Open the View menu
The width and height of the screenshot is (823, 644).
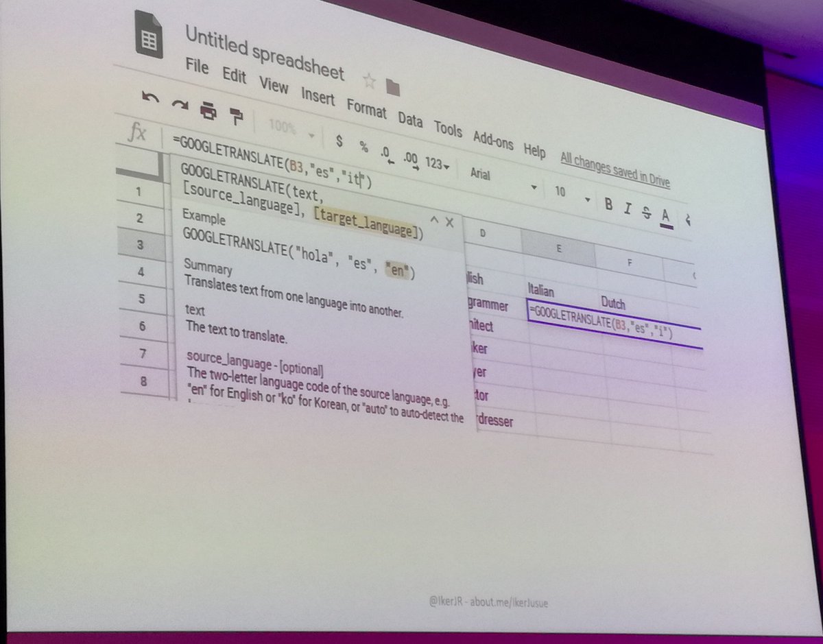point(274,85)
